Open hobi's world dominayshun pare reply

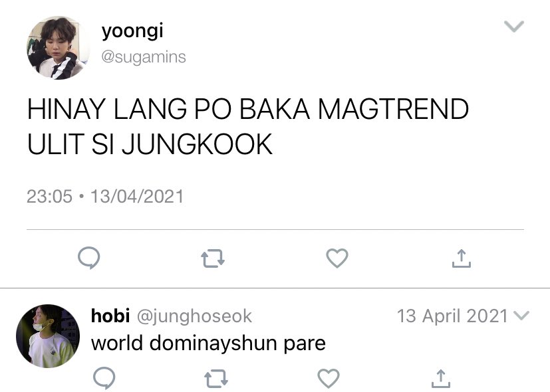tap(208, 343)
